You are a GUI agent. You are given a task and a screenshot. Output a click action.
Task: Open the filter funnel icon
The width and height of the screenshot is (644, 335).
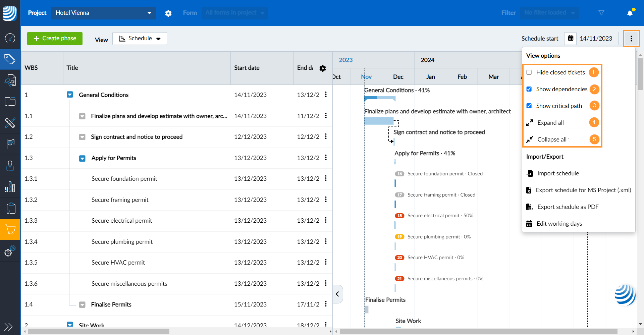click(601, 13)
